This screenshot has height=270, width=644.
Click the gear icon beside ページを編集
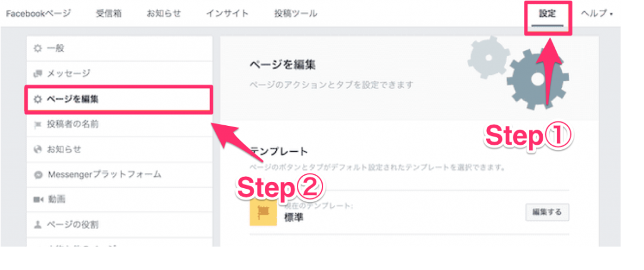coord(38,99)
